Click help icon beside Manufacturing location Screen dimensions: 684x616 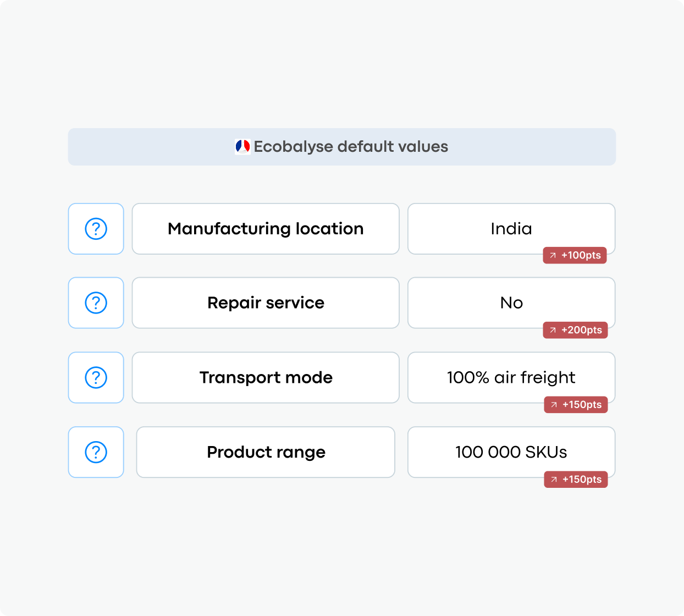click(x=96, y=229)
